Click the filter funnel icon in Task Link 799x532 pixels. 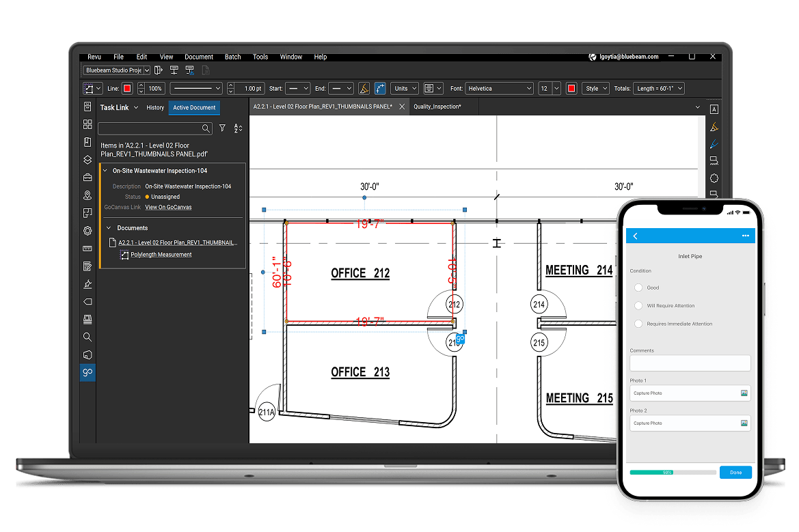coord(222,128)
